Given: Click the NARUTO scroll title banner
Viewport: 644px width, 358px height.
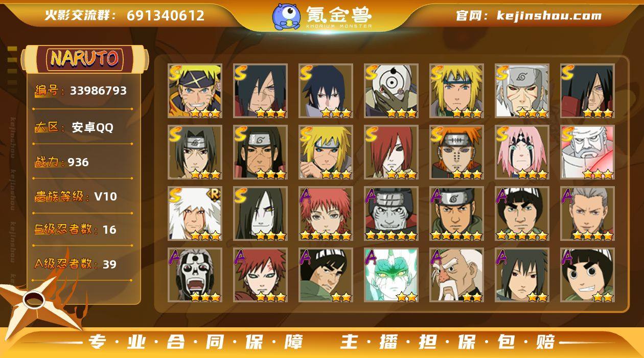Looking at the screenshot, I should pos(84,59).
